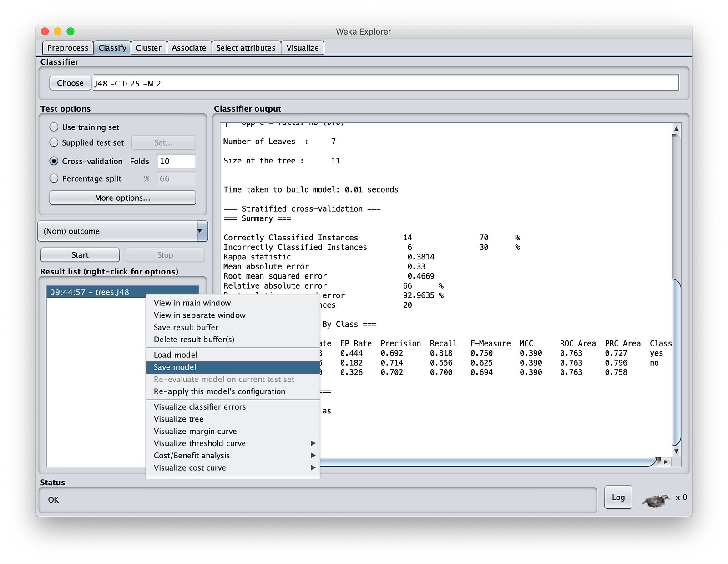This screenshot has height=564, width=728.
Task: Click the Start button
Action: (x=80, y=255)
